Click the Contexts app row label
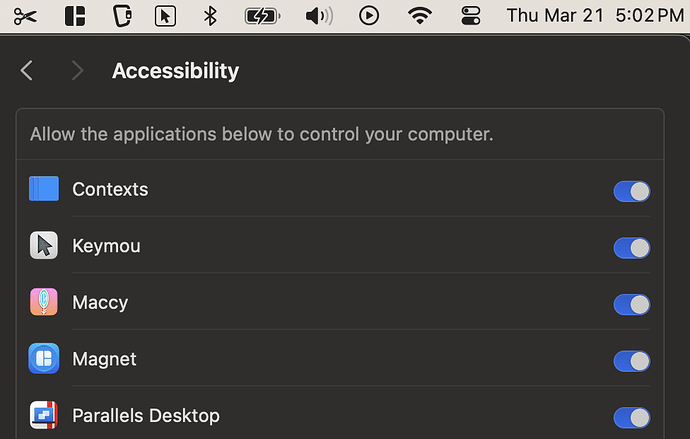This screenshot has width=690, height=439. 110,189
